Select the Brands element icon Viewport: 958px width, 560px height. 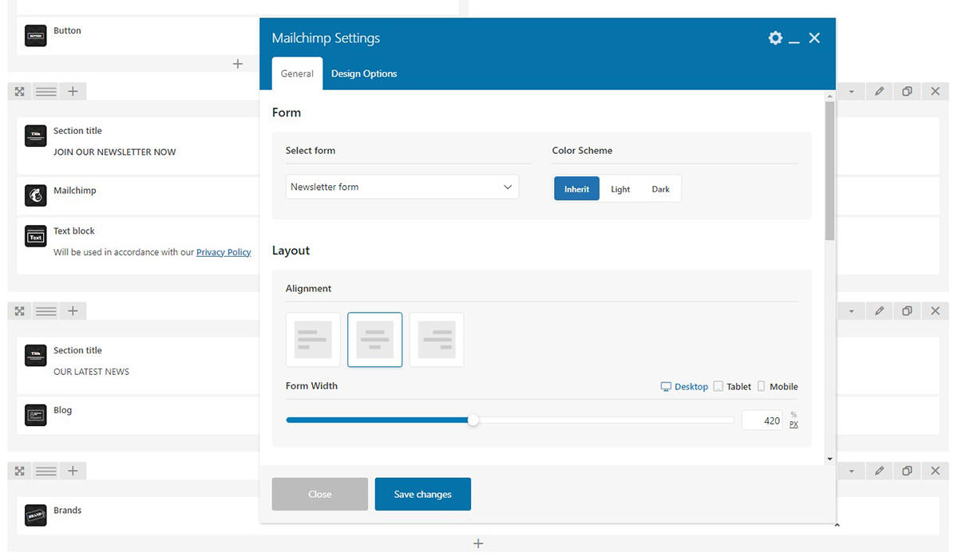pyautogui.click(x=36, y=515)
